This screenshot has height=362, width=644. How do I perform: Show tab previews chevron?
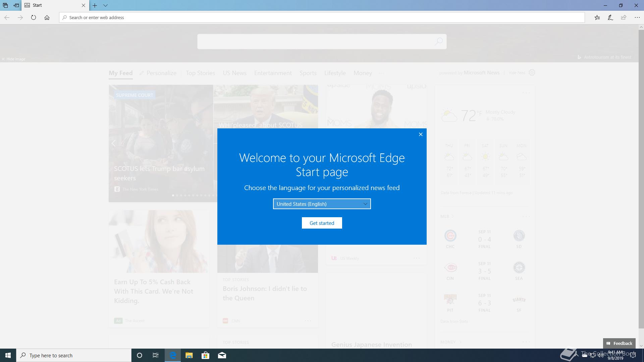[x=105, y=5]
